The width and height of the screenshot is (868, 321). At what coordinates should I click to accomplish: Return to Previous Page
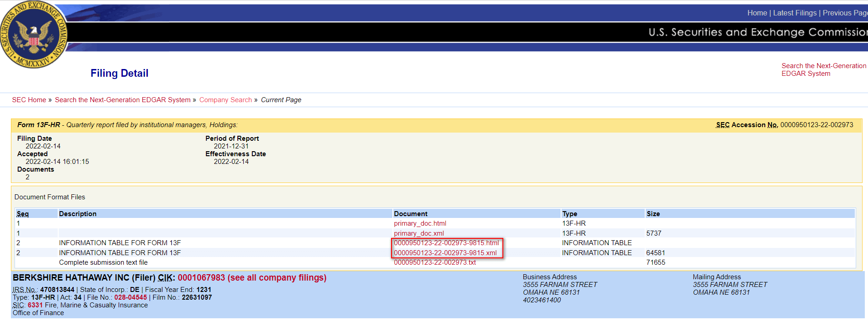pos(845,13)
